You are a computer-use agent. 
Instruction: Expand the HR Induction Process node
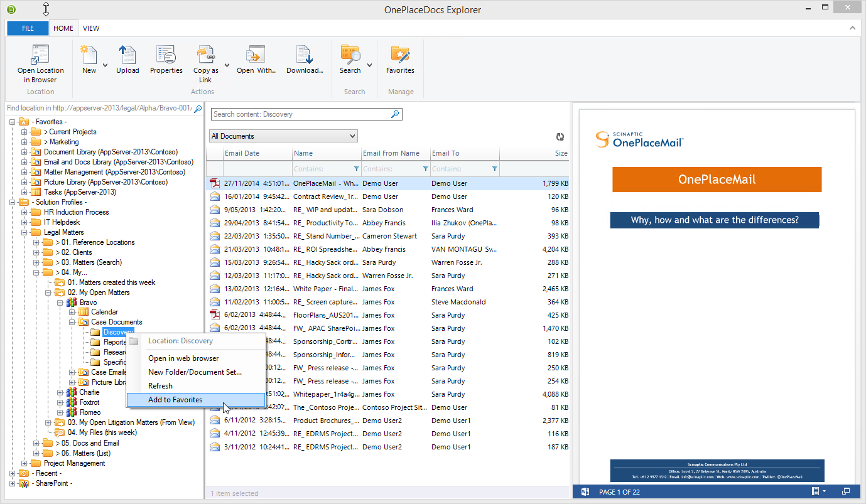[24, 212]
